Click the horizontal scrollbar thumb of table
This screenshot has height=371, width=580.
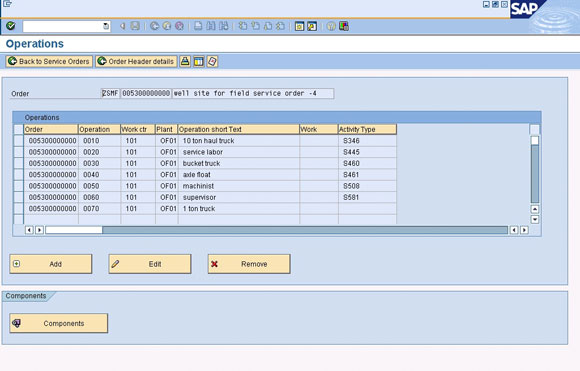pyautogui.click(x=74, y=230)
